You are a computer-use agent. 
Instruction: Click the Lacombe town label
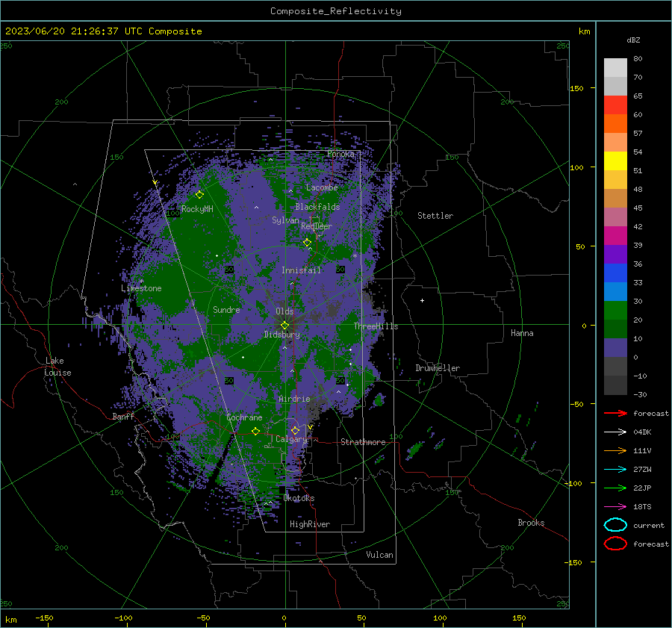click(322, 187)
